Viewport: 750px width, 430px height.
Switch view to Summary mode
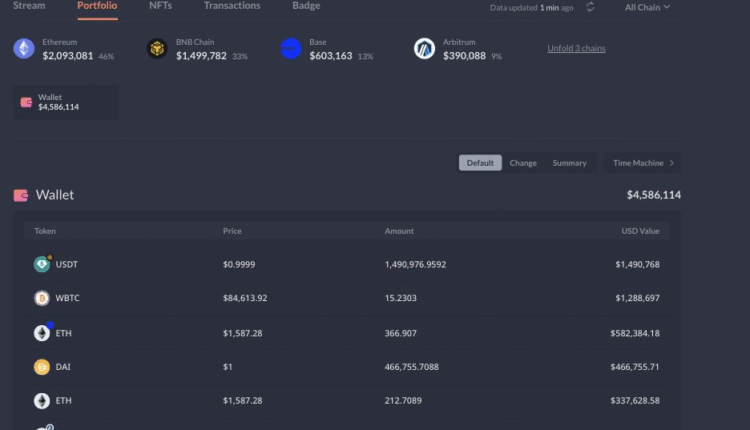[x=570, y=163]
